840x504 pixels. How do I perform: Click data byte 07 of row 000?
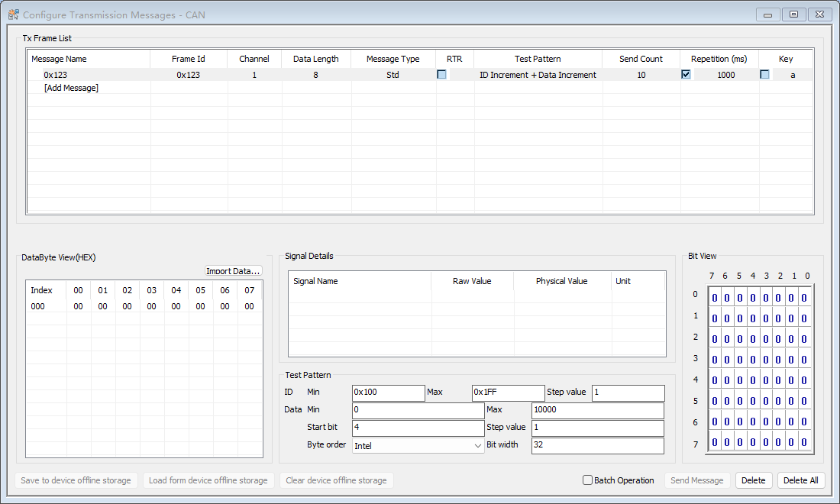click(x=249, y=306)
